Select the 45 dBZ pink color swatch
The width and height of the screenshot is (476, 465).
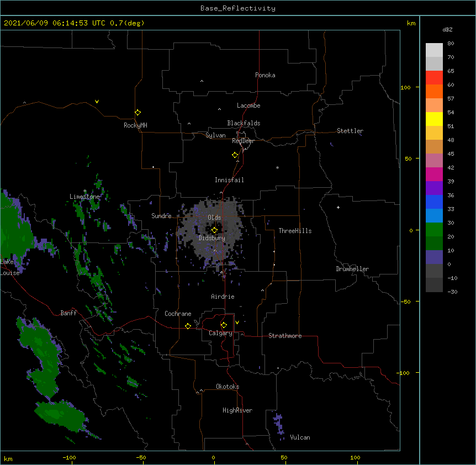click(x=434, y=160)
